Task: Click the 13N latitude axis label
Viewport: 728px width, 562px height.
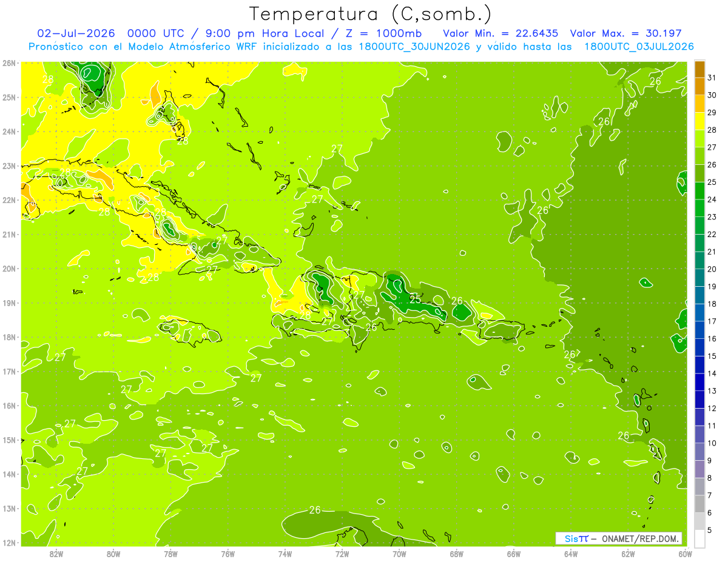Action: pyautogui.click(x=9, y=509)
